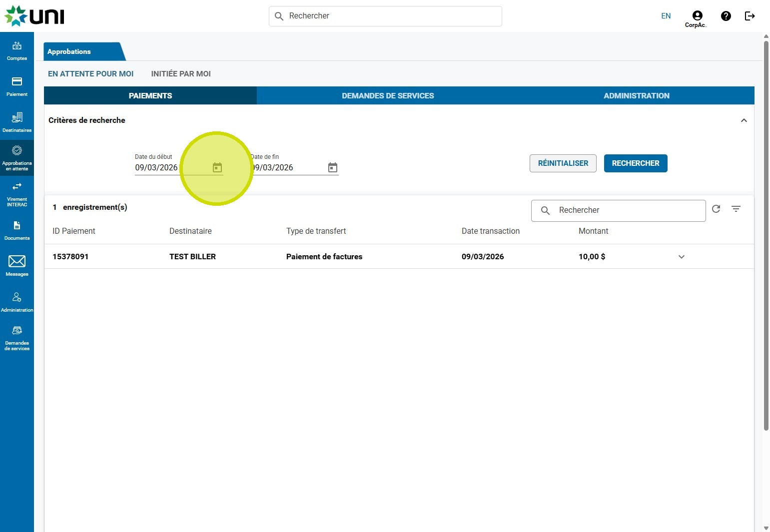Focus the table Rechercher search field
The height and width of the screenshot is (532, 770).
pyautogui.click(x=619, y=211)
